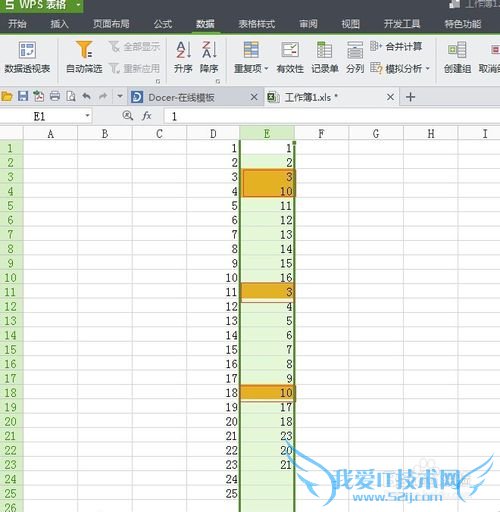Close the 工作簿1.xls tab
Viewport: 500px width, 512px height.
coord(391,97)
